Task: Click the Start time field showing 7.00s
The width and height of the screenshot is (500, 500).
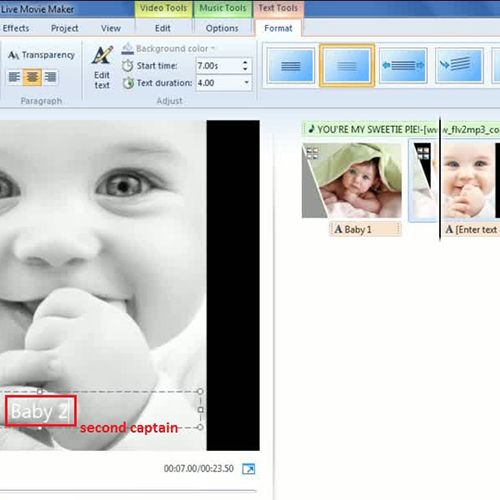Action: pyautogui.click(x=218, y=66)
